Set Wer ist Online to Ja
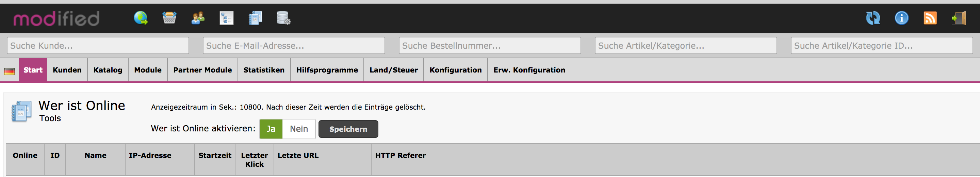This screenshot has width=980, height=177. [271, 129]
